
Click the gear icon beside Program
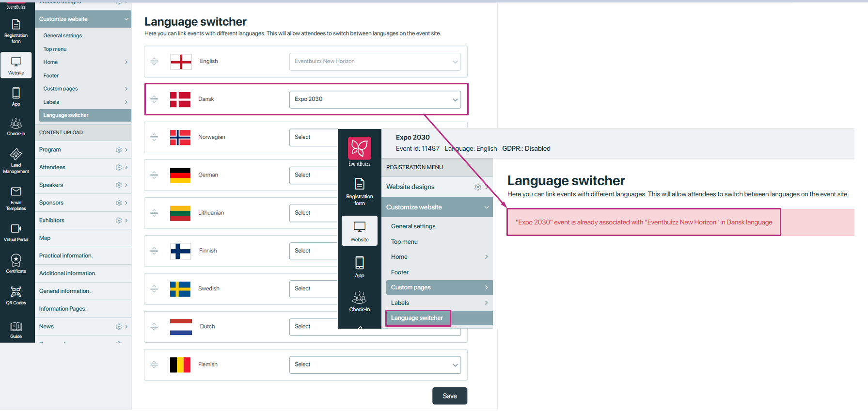coord(119,150)
